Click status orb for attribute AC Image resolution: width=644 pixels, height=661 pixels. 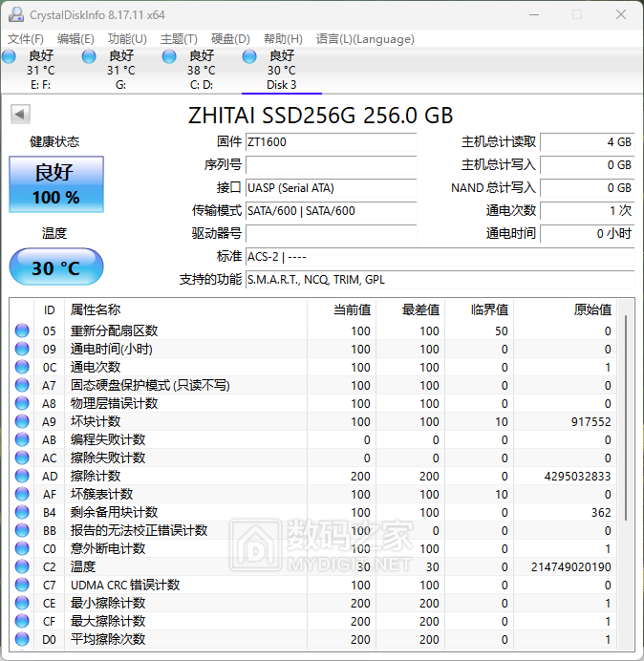pyautogui.click(x=22, y=458)
